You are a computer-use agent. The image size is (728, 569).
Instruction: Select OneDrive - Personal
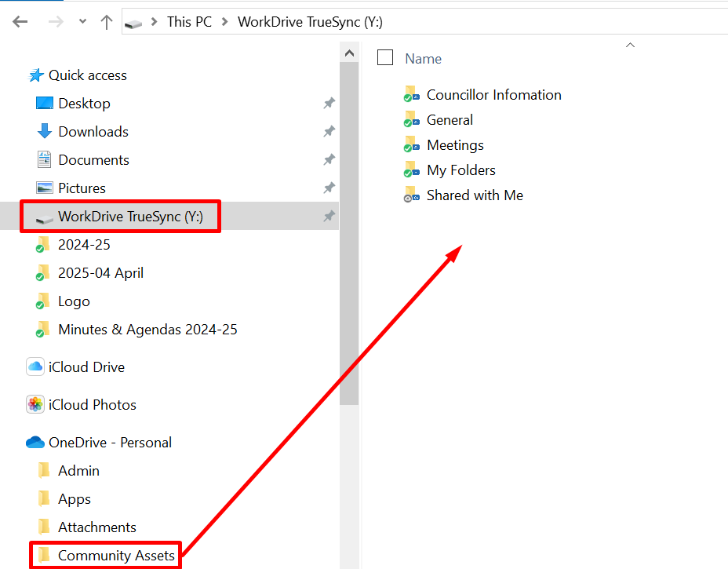point(110,442)
